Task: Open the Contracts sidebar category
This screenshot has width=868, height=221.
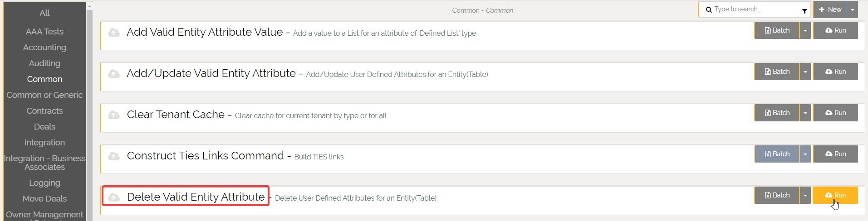Action: 44,110
